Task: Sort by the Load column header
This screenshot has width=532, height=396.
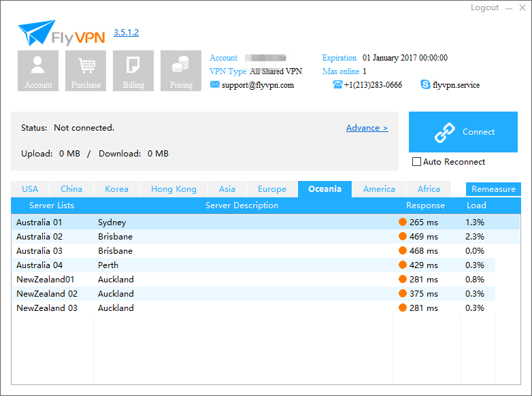Action: [476, 205]
